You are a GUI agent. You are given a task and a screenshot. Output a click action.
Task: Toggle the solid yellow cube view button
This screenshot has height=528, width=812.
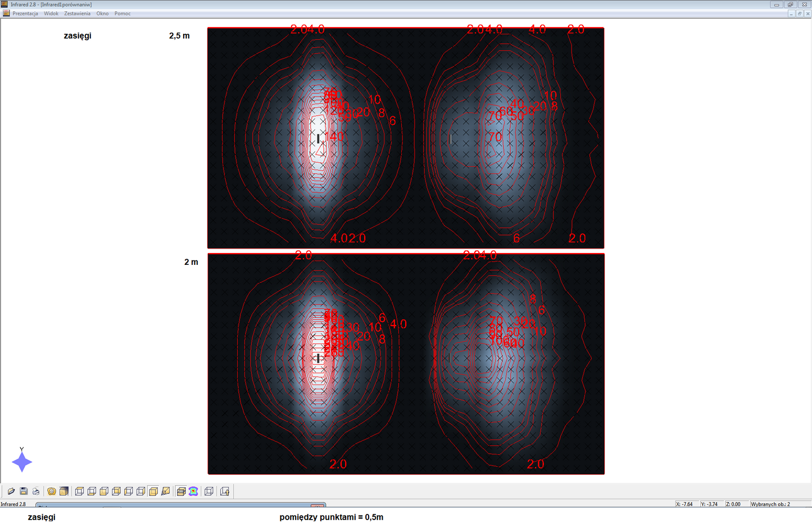(153, 491)
